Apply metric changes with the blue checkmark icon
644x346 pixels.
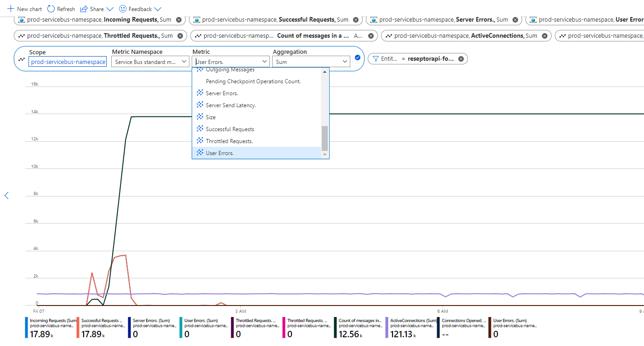tap(357, 58)
